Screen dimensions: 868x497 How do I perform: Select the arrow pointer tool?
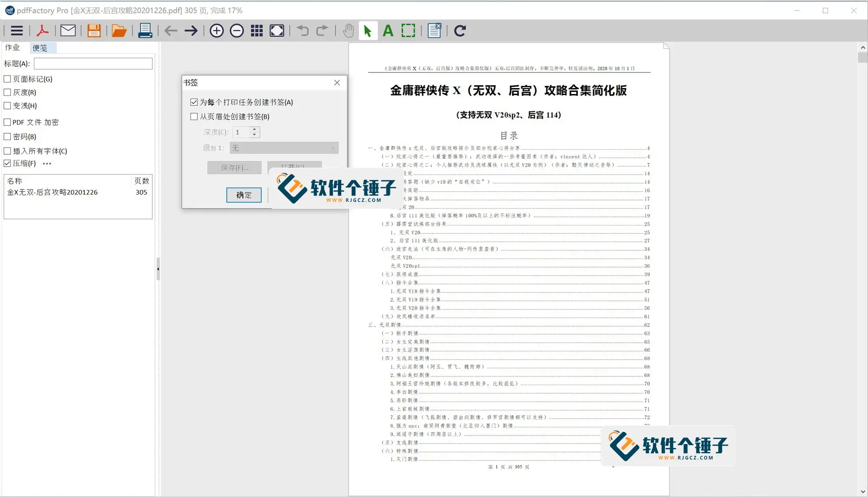(368, 31)
